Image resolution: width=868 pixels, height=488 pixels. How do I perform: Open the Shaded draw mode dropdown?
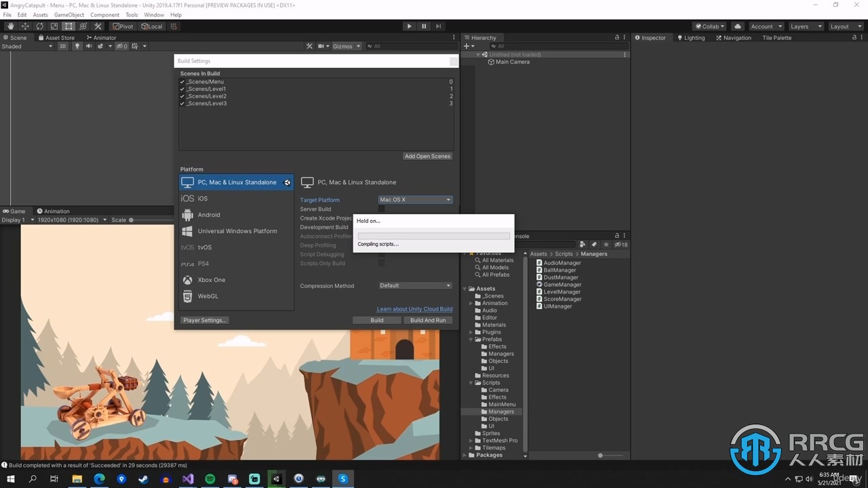pyautogui.click(x=27, y=46)
